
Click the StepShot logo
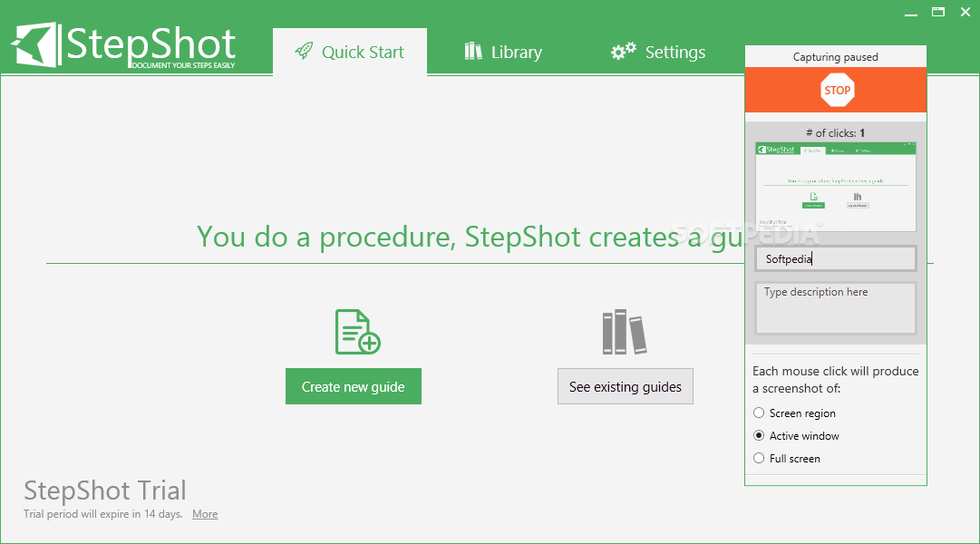click(x=123, y=45)
